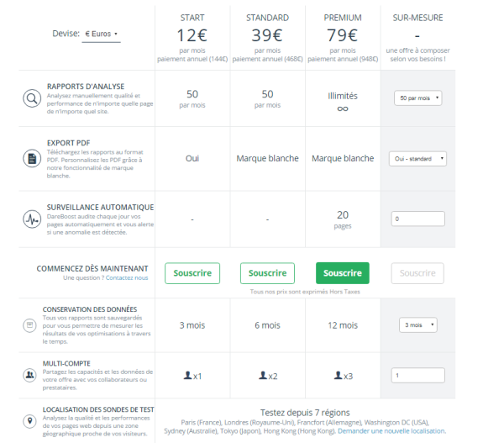This screenshot has height=443, width=504.
Task: Open the '3 mois' data retention dropdown
Action: click(417, 324)
